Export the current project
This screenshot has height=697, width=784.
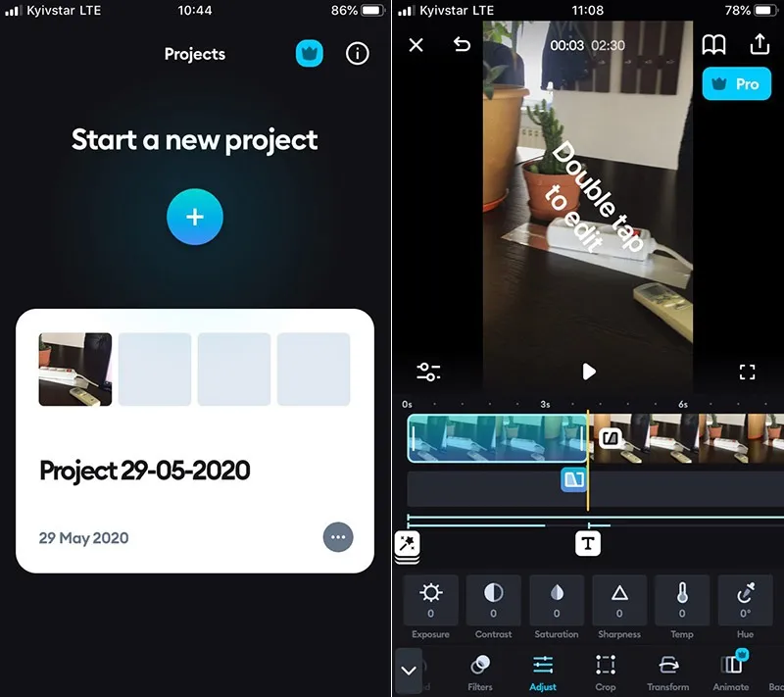tap(759, 44)
